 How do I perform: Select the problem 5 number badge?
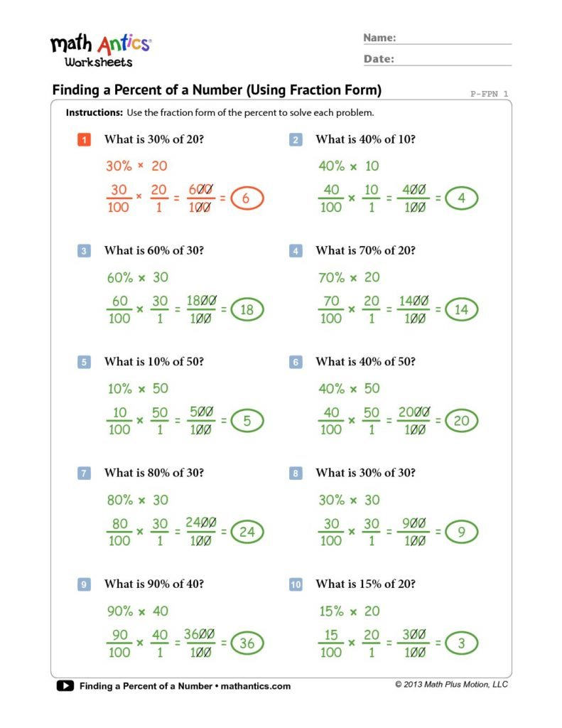[x=84, y=363]
